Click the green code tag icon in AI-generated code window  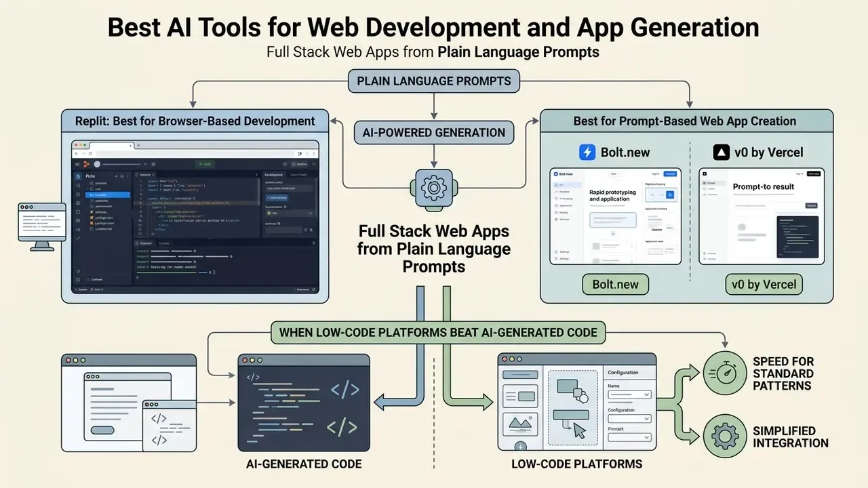point(342,427)
